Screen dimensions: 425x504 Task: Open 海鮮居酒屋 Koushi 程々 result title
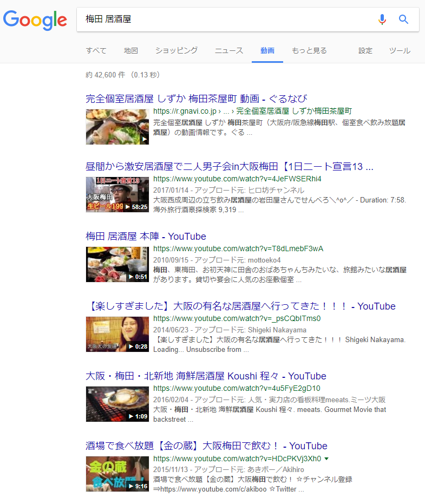pyautogui.click(x=206, y=376)
